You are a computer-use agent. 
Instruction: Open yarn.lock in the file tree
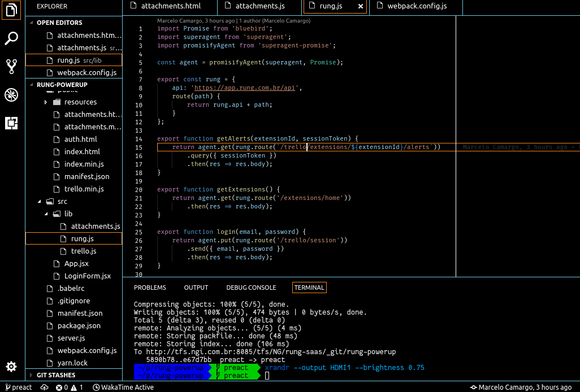73,363
